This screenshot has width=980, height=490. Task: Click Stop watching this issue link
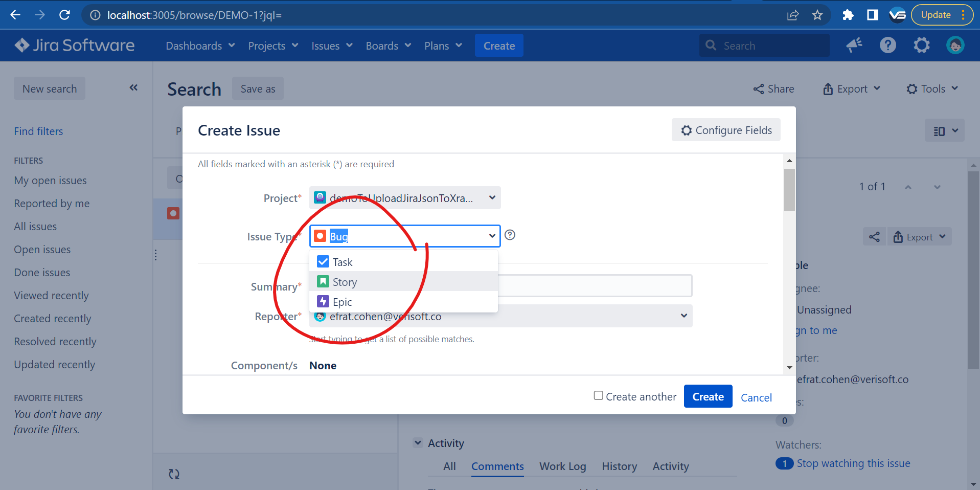click(853, 463)
